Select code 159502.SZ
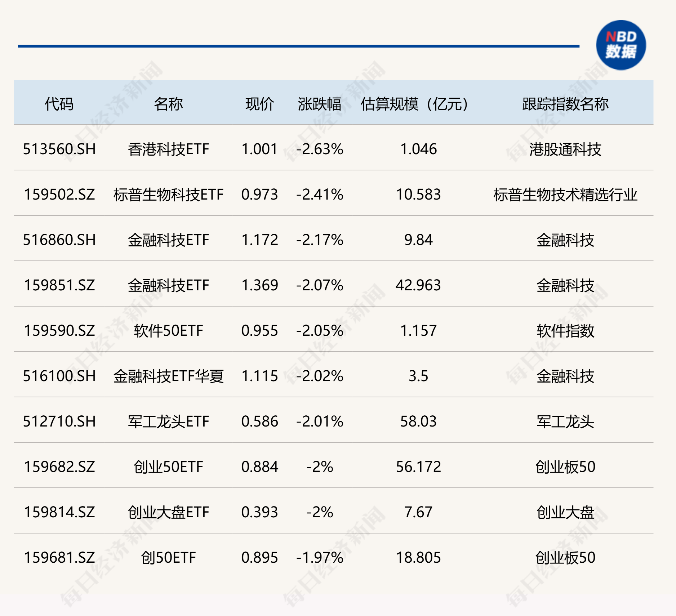 tap(59, 195)
